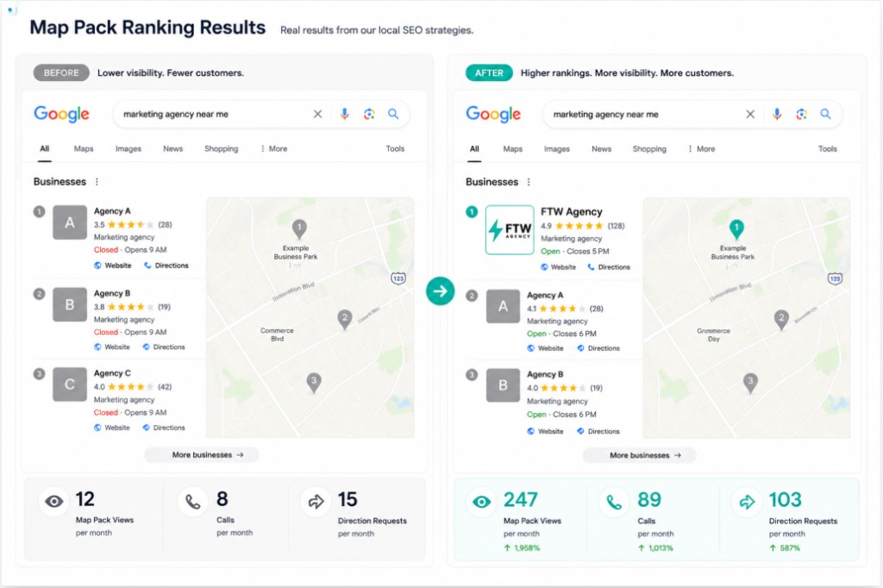Screen dimensions: 883x588
Task: Click the AFTER label badge
Action: coord(489,72)
